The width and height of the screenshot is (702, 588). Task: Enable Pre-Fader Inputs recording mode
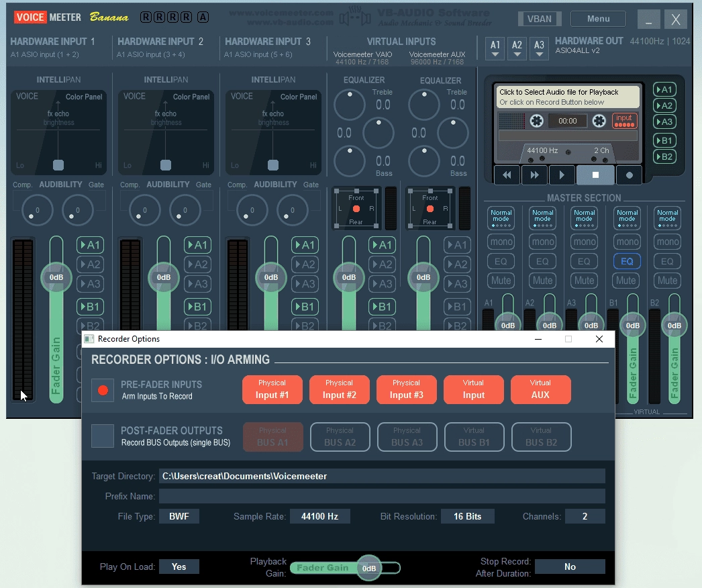pos(103,390)
